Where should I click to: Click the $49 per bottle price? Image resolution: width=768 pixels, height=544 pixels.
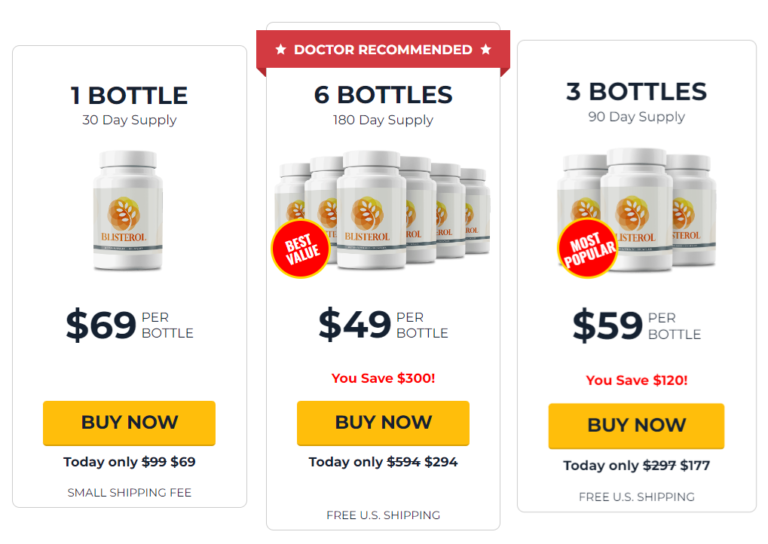click(383, 325)
